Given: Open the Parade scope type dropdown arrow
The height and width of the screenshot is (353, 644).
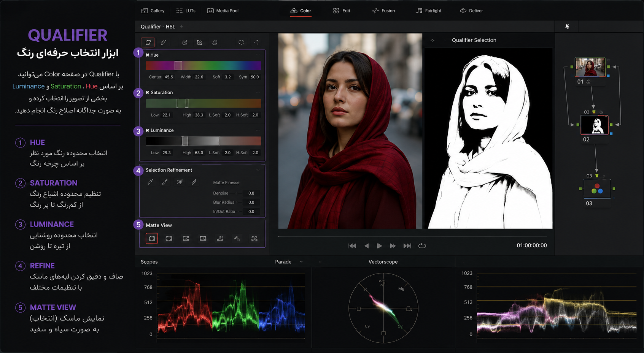Looking at the screenshot, I should [x=301, y=262].
